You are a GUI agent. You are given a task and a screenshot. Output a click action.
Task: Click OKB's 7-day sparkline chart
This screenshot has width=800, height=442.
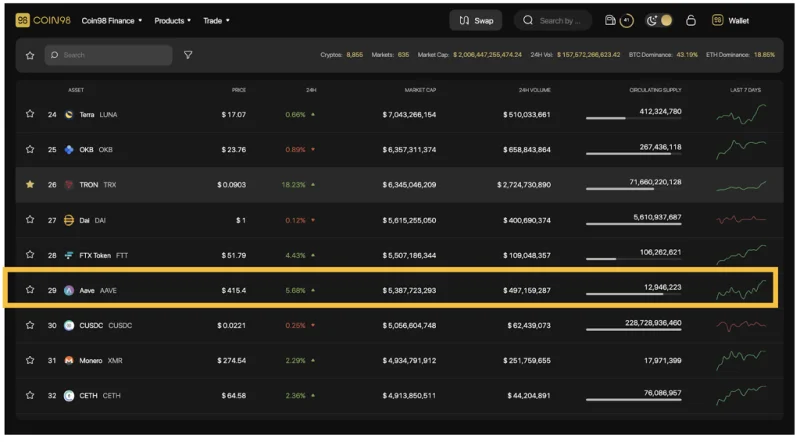pos(741,149)
